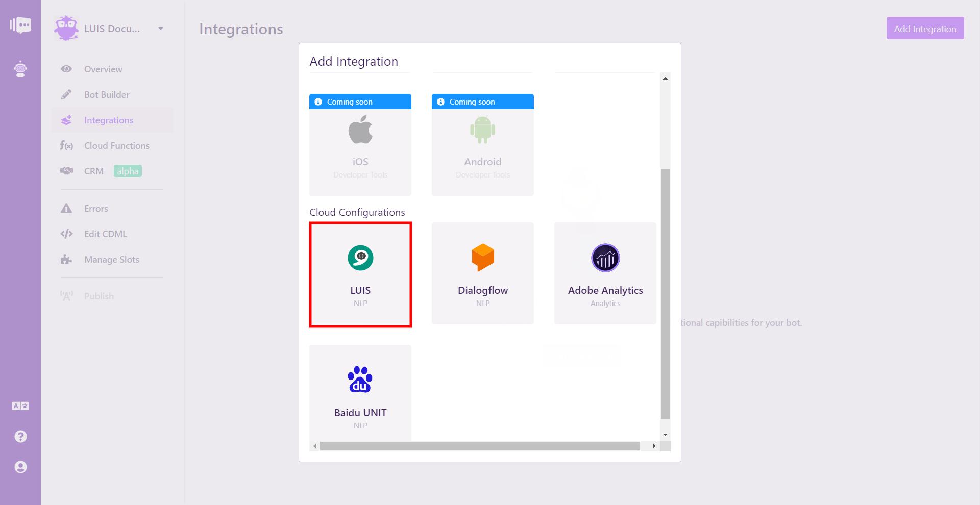Click the alpha badge next to CRM
The height and width of the screenshot is (505, 980).
coord(128,171)
